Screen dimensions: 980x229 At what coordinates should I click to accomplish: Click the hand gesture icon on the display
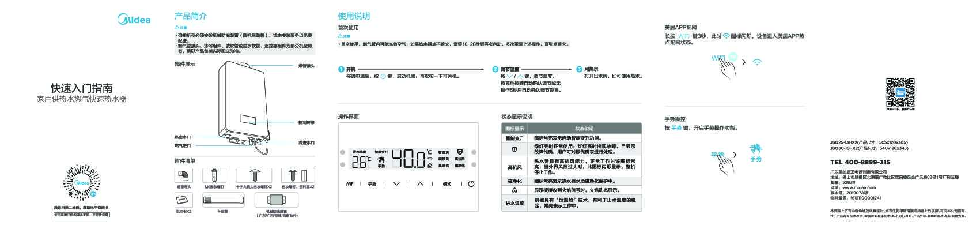[x=381, y=160]
